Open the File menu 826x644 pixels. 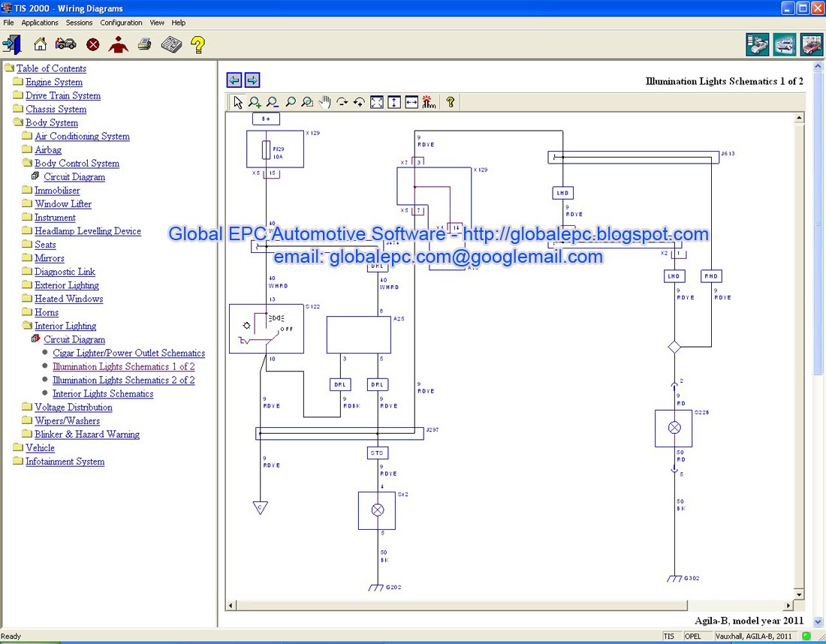(8, 23)
